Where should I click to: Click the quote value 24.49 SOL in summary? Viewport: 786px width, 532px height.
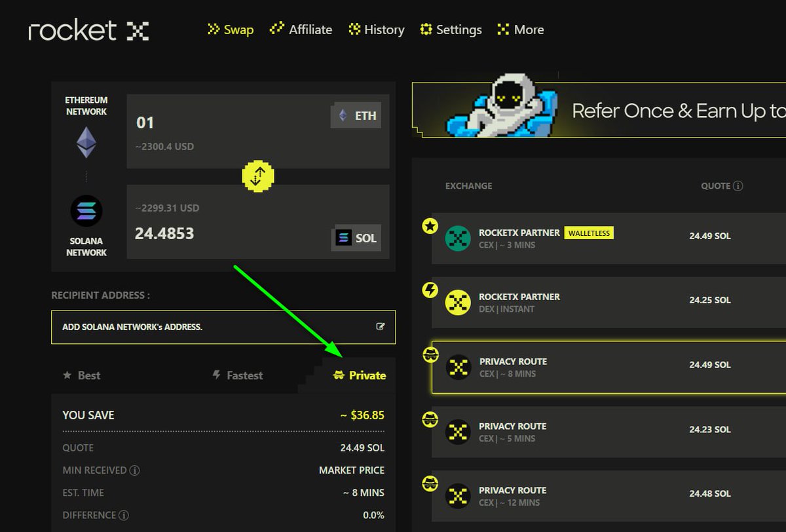(x=364, y=448)
